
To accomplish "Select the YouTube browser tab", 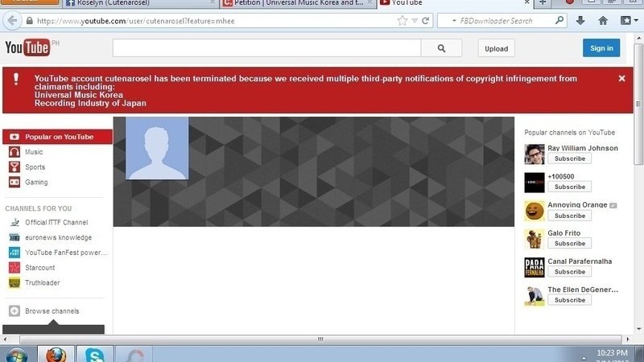I will (x=454, y=3).
